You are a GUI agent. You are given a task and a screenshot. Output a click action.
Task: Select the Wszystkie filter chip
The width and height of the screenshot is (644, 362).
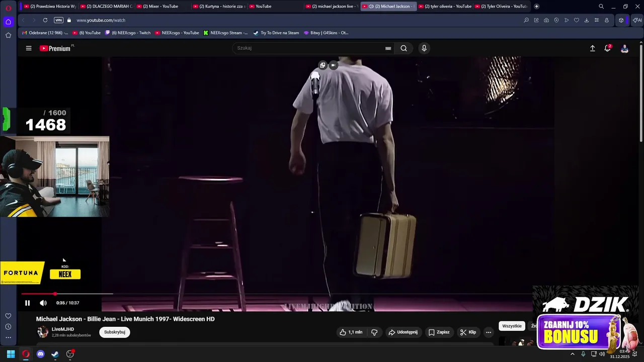[512, 326]
